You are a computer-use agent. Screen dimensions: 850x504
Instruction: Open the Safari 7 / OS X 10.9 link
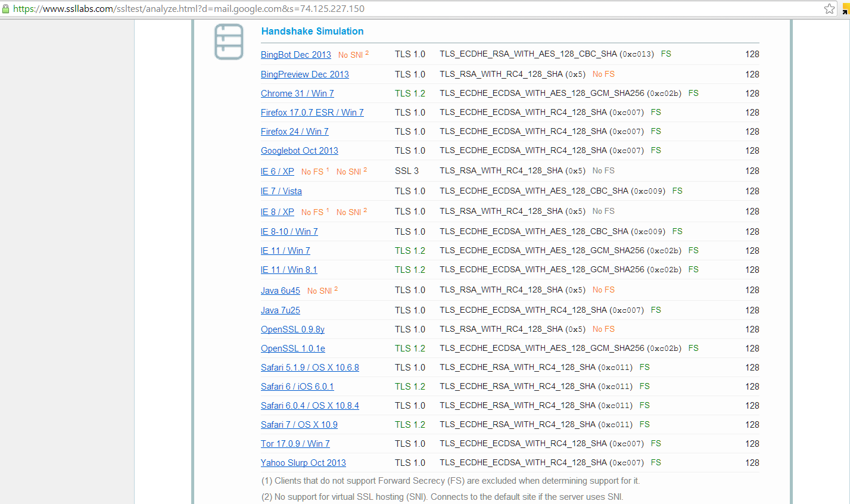tap(299, 425)
